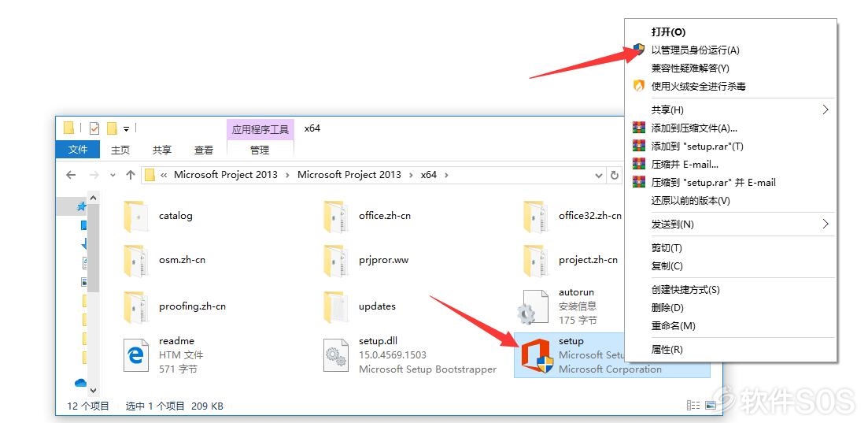
Task: Select the proofing.zh-cn folder
Action: pyautogui.click(x=175, y=306)
